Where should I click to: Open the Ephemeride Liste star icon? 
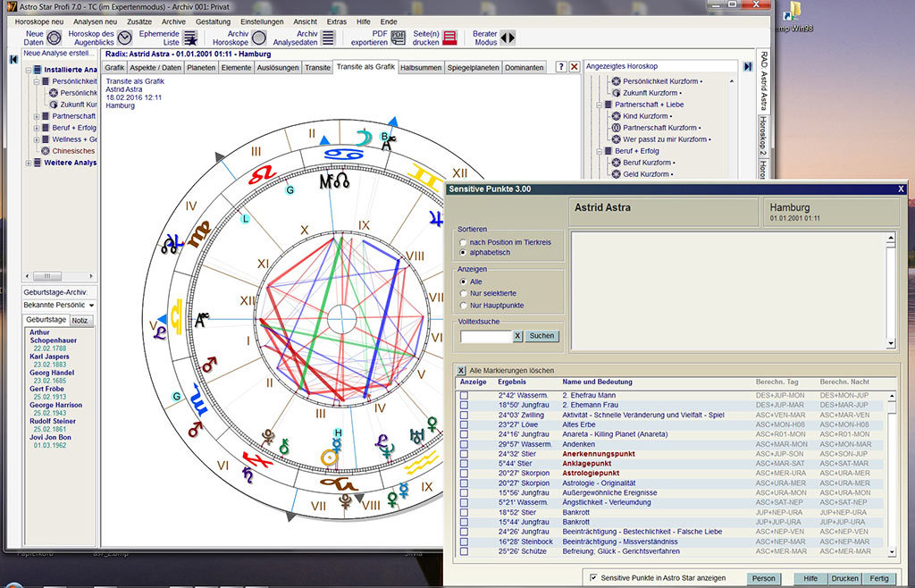click(x=190, y=38)
